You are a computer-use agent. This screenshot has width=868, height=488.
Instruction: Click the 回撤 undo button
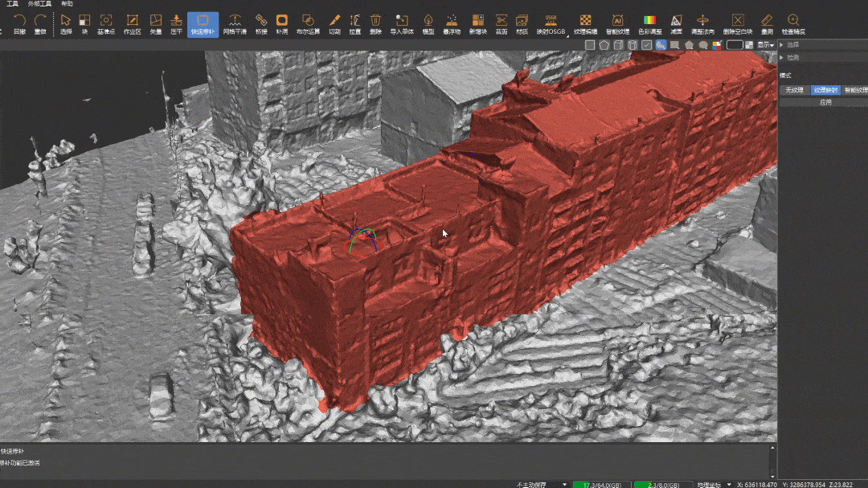coord(19,23)
